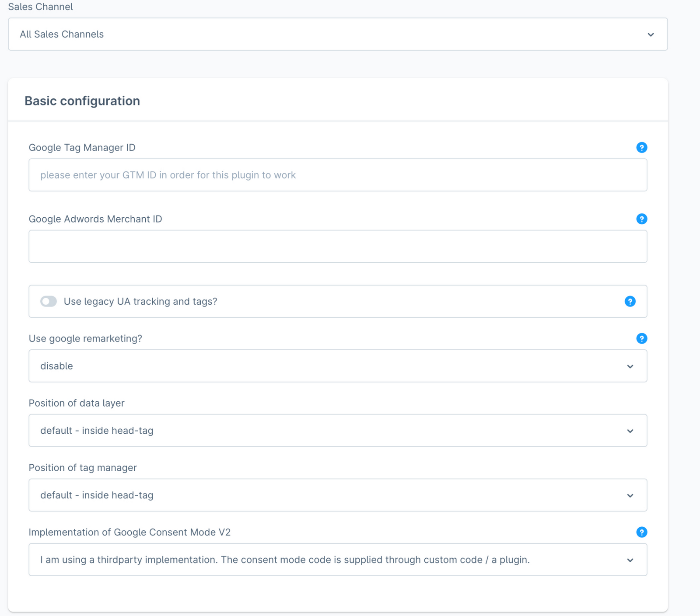View help tooltip for google remarketing

pos(641,338)
